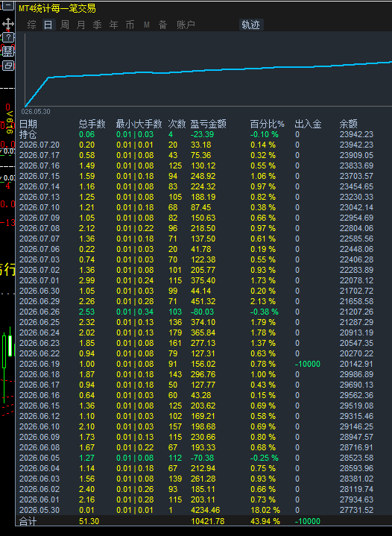Click the percentage 2.13 %
The width and height of the screenshot is (392, 536).
[x=263, y=301]
